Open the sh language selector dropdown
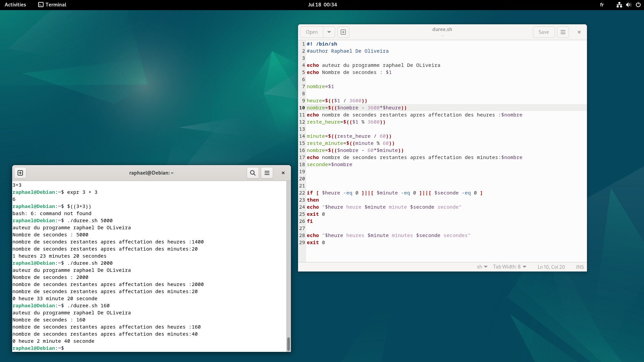 pos(482,267)
